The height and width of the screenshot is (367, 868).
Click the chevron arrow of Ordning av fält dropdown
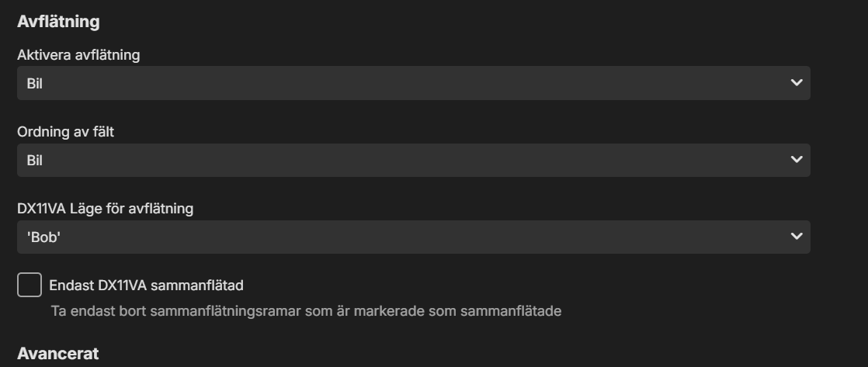(796, 160)
